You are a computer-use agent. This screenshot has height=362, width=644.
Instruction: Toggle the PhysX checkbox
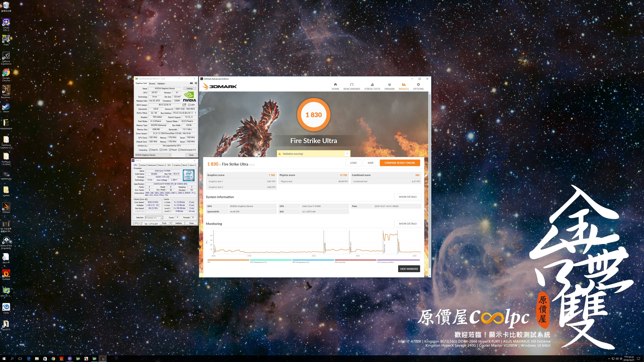[170, 150]
